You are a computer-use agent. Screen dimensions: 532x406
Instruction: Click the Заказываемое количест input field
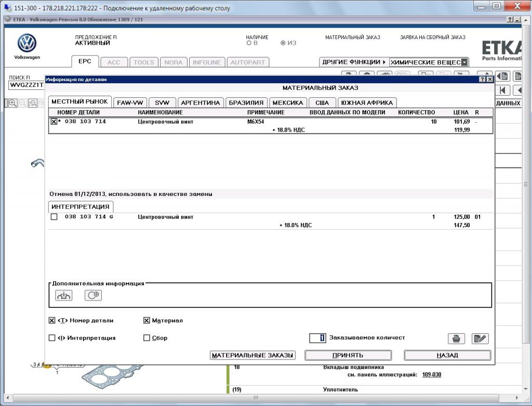pos(317,338)
